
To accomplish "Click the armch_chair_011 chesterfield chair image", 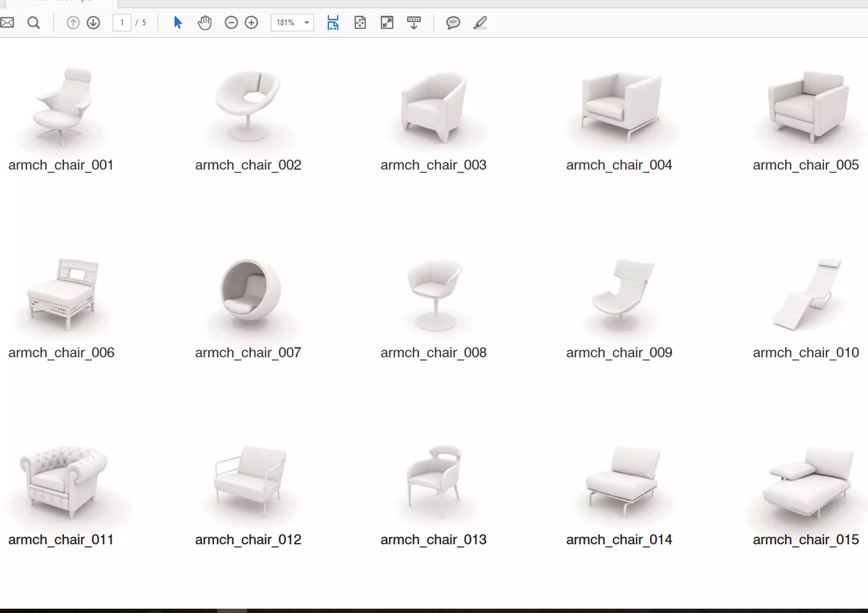I will click(63, 482).
